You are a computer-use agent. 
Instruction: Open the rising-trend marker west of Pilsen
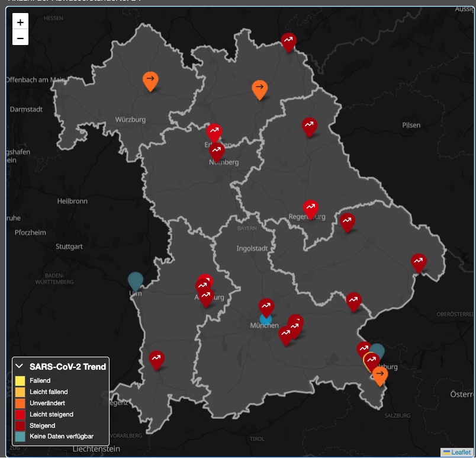click(309, 127)
